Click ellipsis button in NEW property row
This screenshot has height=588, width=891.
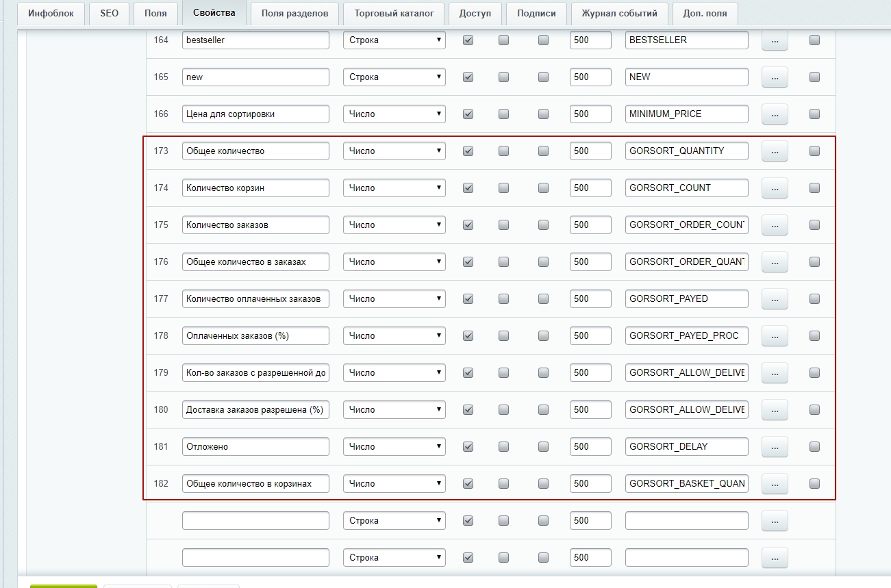(x=775, y=77)
